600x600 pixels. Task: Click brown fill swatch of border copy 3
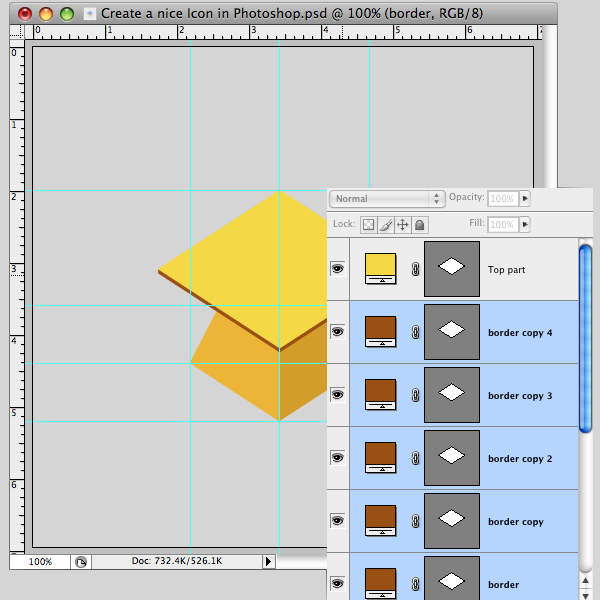click(380, 395)
